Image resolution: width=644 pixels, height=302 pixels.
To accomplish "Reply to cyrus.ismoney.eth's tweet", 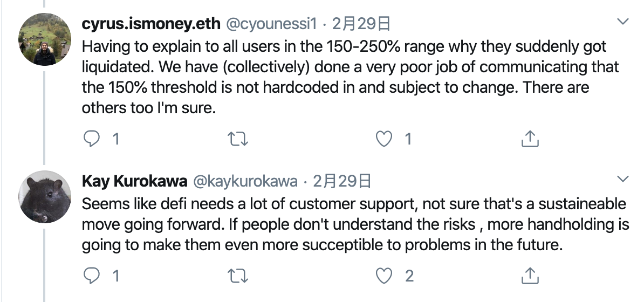I will pyautogui.click(x=92, y=139).
